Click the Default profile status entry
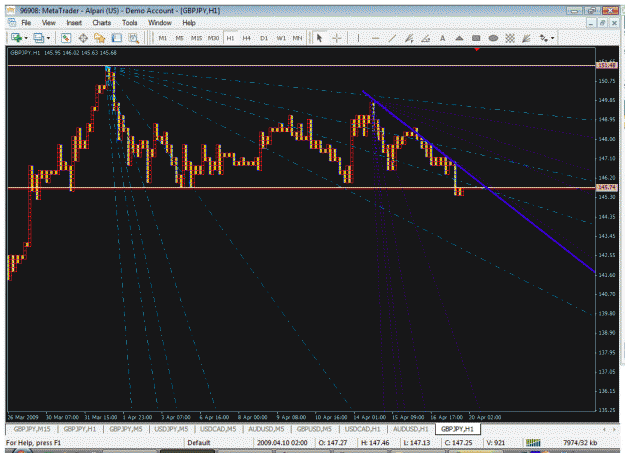This screenshot has height=453, width=625. [x=199, y=443]
